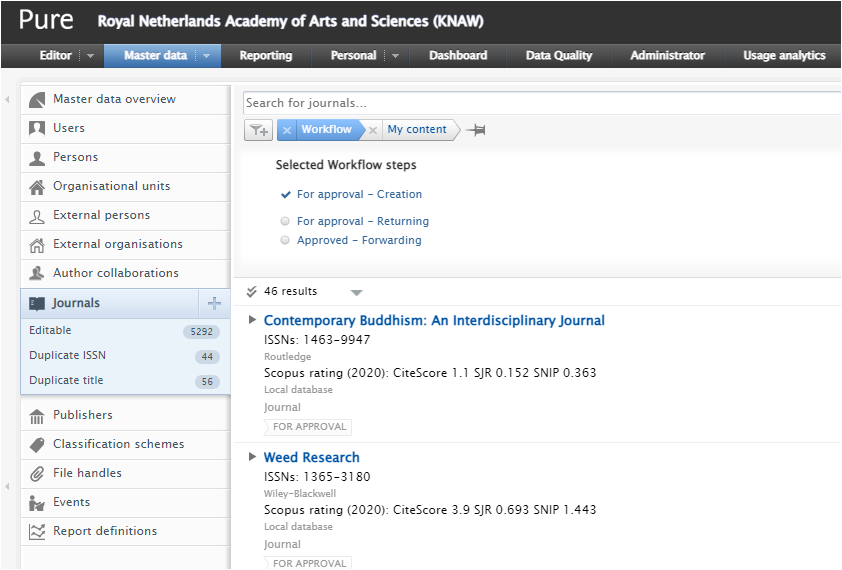Open Report definitions in sidebar
Viewport: 842px width, 570px height.
pyautogui.click(x=105, y=531)
